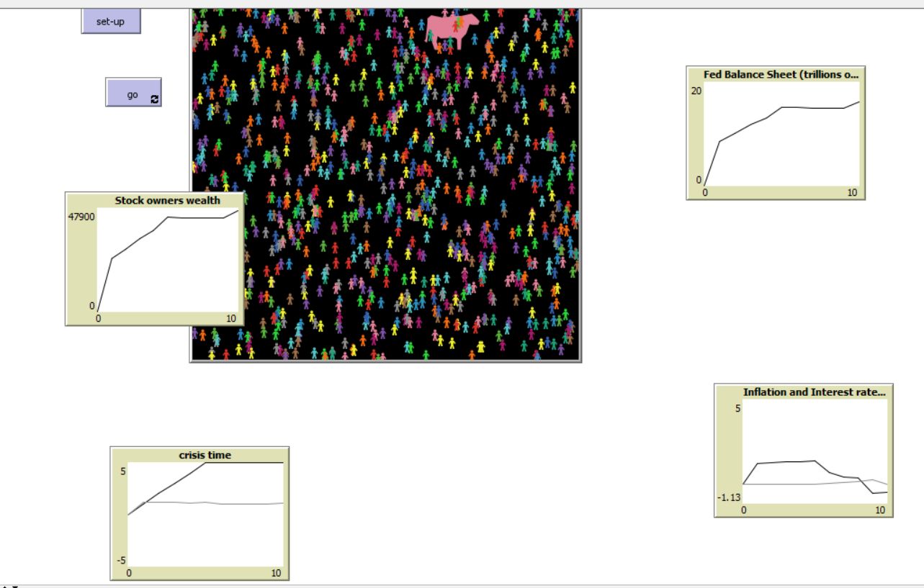924x588 pixels.
Task: Click the Stock owners wealth plot title
Action: (x=167, y=200)
